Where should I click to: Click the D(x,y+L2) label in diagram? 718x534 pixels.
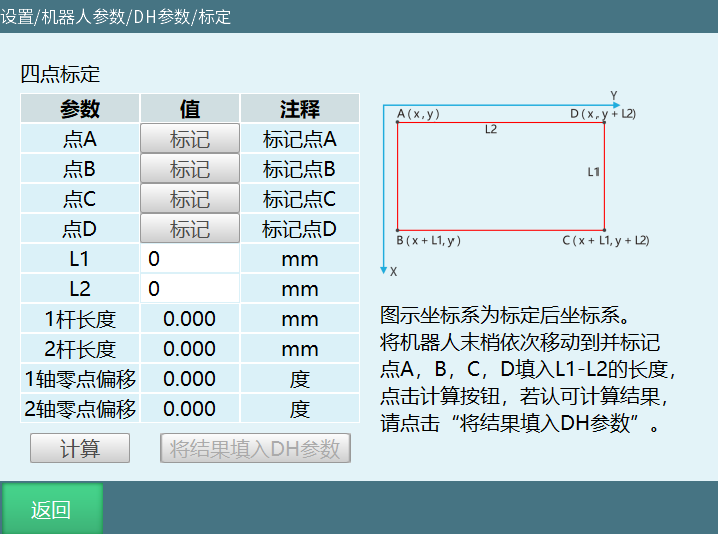point(603,114)
